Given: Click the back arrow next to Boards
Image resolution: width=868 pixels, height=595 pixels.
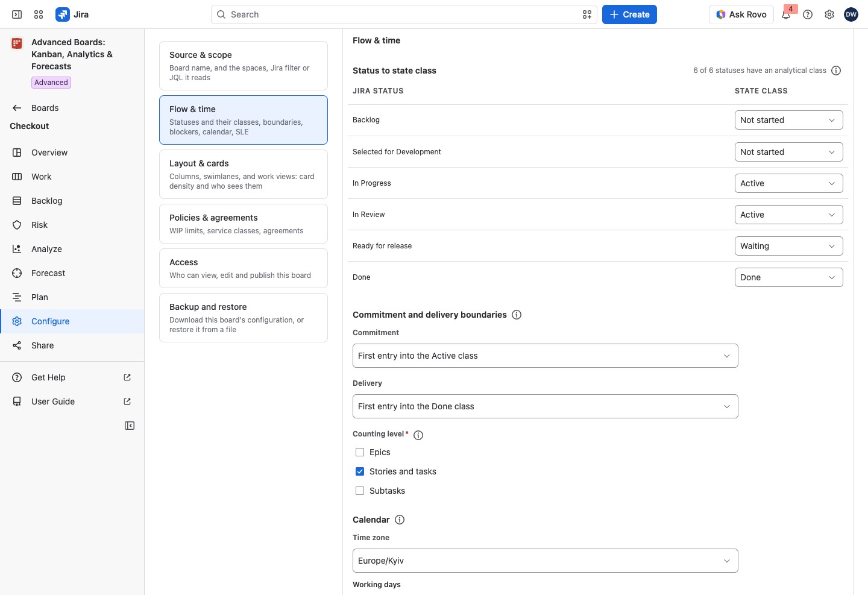Looking at the screenshot, I should point(17,108).
